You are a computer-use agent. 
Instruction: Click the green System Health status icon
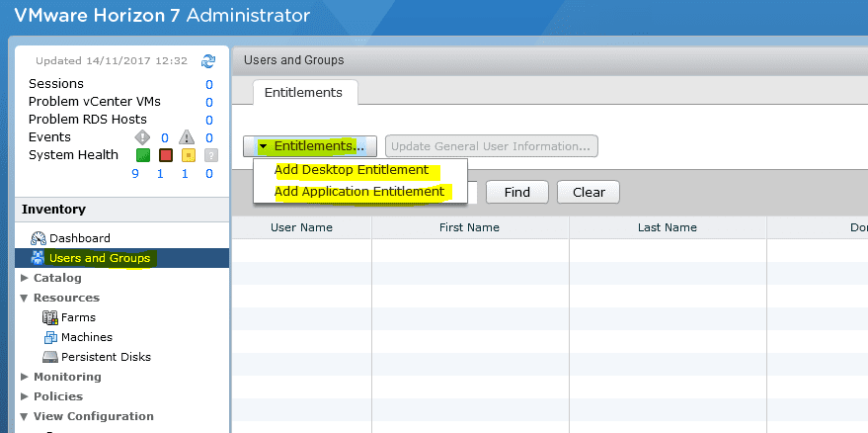(x=142, y=155)
